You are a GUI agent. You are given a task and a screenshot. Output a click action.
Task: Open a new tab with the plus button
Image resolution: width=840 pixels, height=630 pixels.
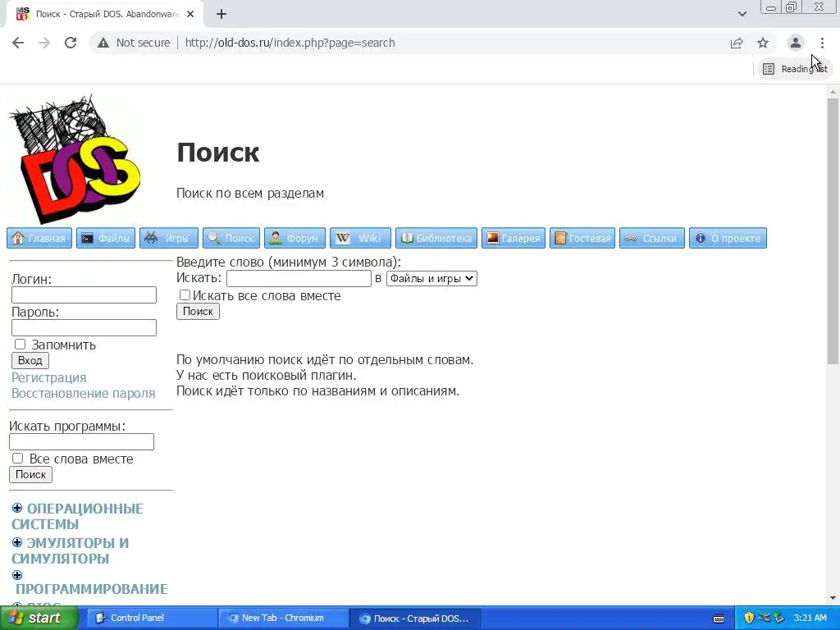tap(221, 15)
